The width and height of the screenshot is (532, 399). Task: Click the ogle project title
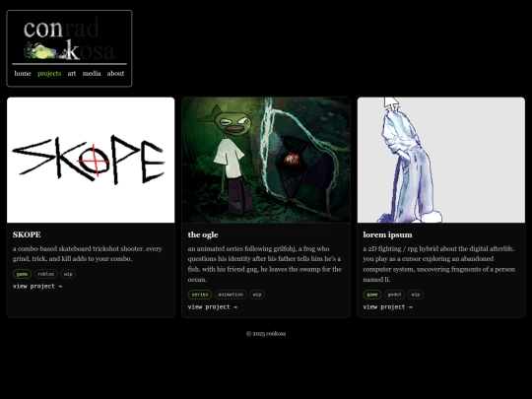[203, 234]
